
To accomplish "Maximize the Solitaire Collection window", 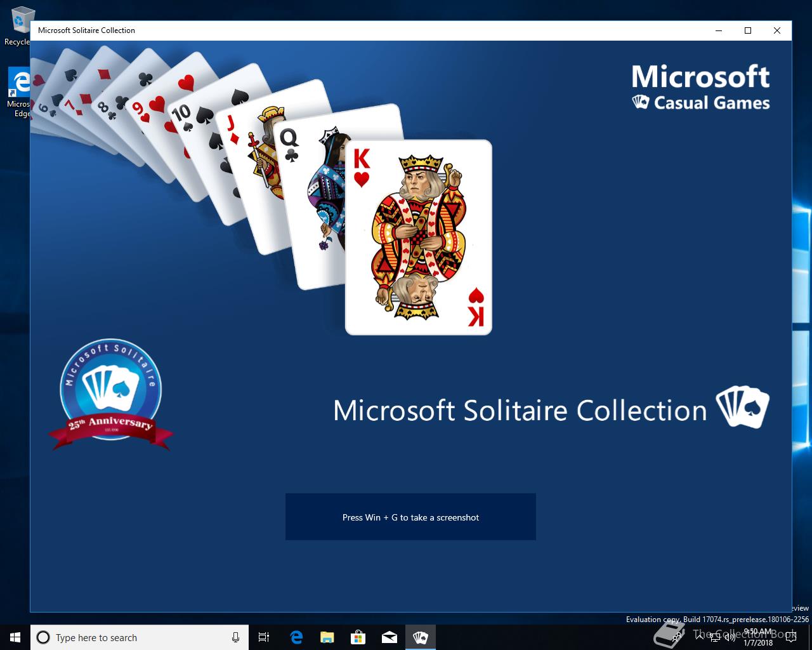I will pos(748,30).
